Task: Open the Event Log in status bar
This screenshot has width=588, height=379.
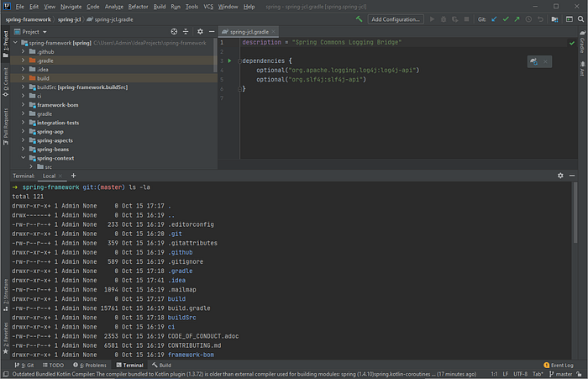Action: coord(559,366)
